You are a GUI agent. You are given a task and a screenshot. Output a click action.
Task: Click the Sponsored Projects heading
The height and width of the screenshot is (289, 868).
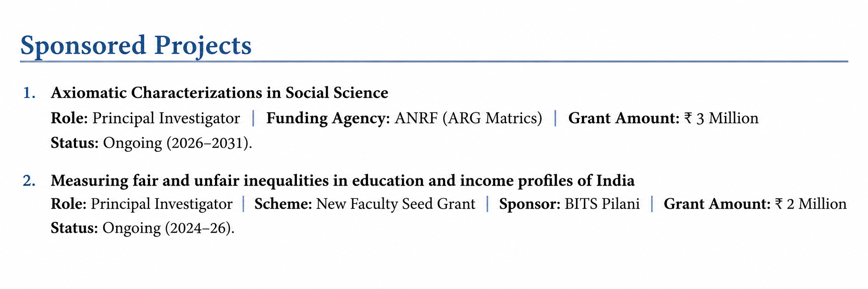136,46
